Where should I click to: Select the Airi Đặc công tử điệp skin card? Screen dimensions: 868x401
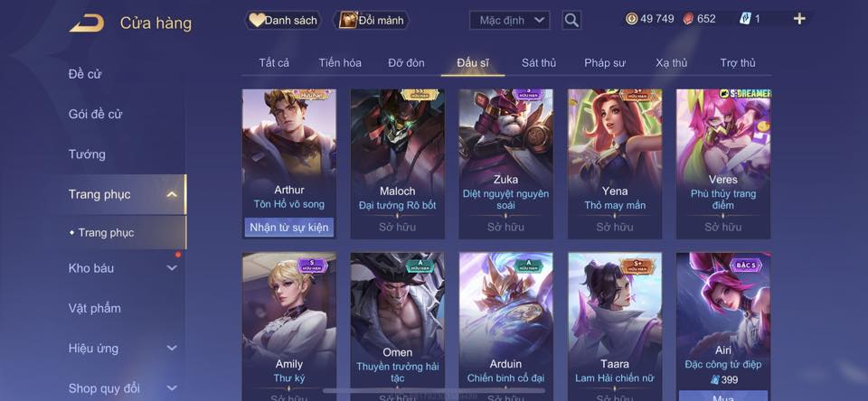coord(723,326)
